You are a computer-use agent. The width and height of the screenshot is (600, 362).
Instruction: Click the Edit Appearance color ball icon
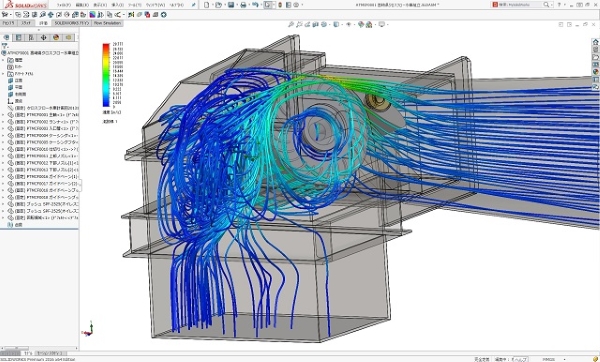[360, 24]
